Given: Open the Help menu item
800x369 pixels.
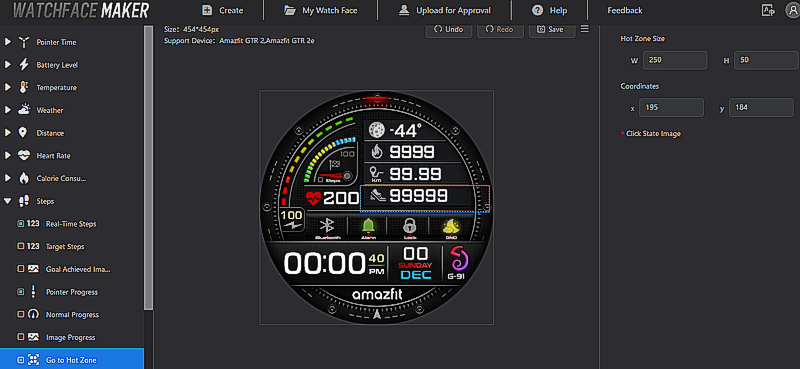Looking at the screenshot, I should tap(549, 10).
